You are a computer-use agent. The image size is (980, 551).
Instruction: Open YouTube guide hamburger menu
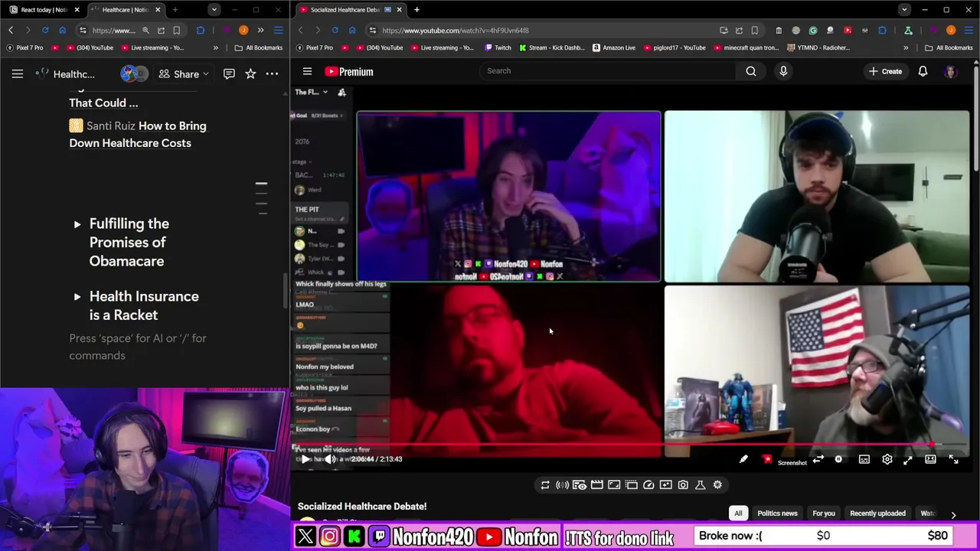tap(307, 71)
